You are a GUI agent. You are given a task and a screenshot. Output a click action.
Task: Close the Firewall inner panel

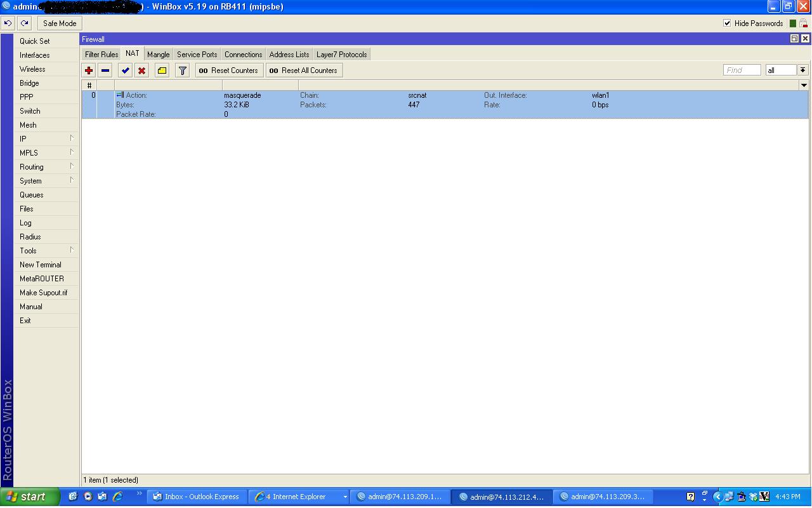coord(804,39)
